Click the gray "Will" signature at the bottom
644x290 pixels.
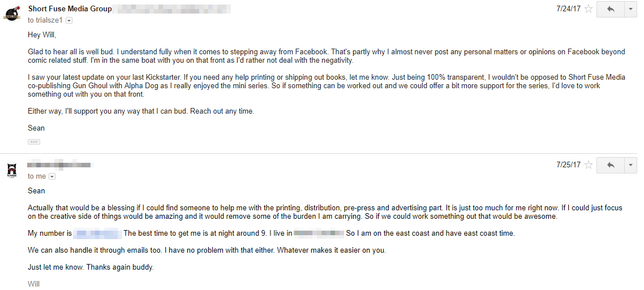coord(34,284)
